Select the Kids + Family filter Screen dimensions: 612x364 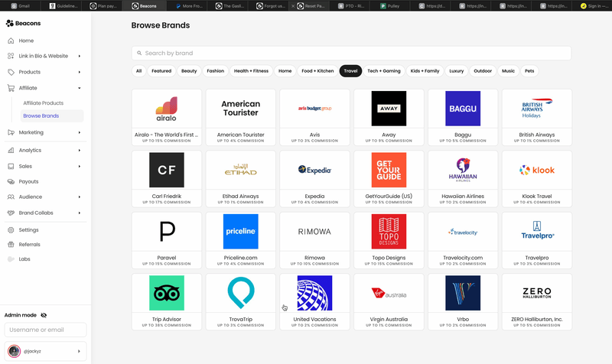tap(425, 71)
